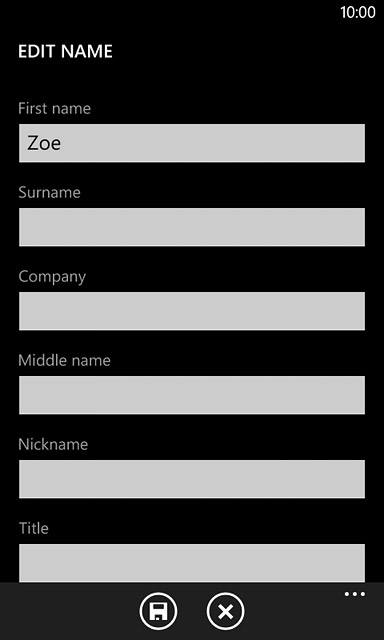Tap the Middle name text field
This screenshot has width=384, height=640.
(192, 395)
